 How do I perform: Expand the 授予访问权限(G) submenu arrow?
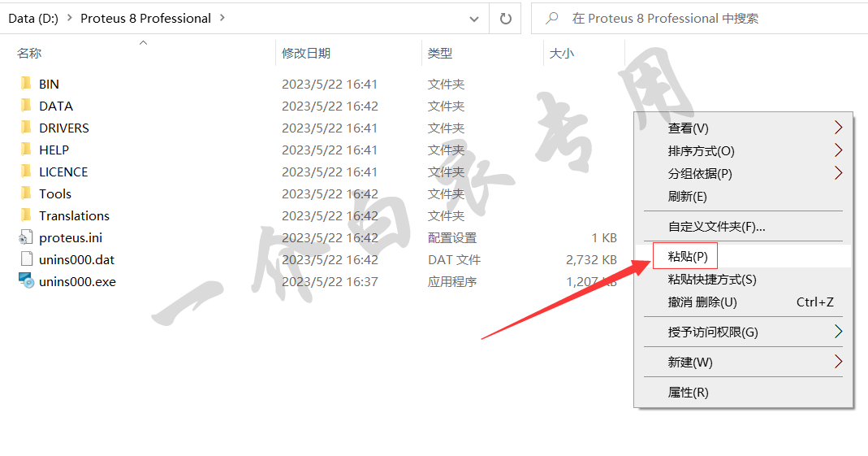pos(838,332)
